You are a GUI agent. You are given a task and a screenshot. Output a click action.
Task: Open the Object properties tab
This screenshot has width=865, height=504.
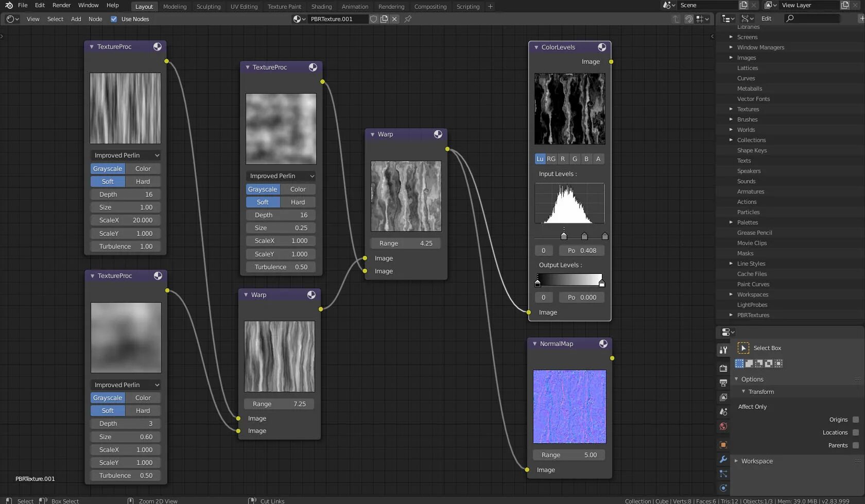(723, 445)
